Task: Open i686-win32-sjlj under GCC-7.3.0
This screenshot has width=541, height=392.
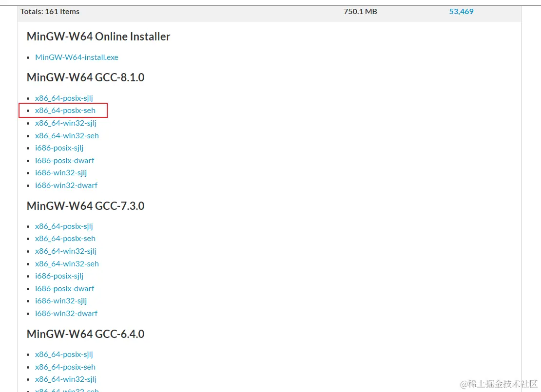Action: click(x=61, y=301)
